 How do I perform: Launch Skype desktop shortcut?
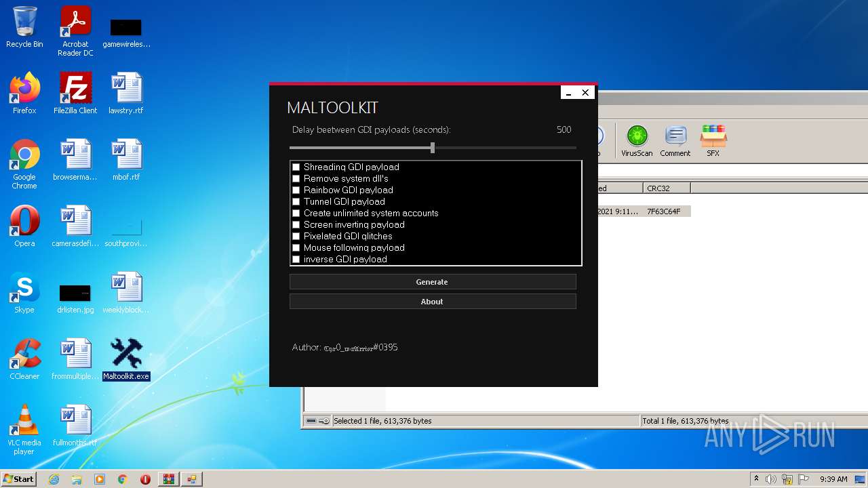pos(24,293)
